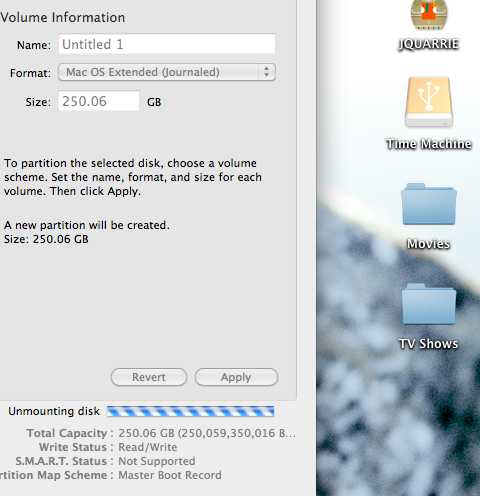Screen dimensions: 480x496
Task: Click the GB unit label beside Size
Action: [x=154, y=102]
